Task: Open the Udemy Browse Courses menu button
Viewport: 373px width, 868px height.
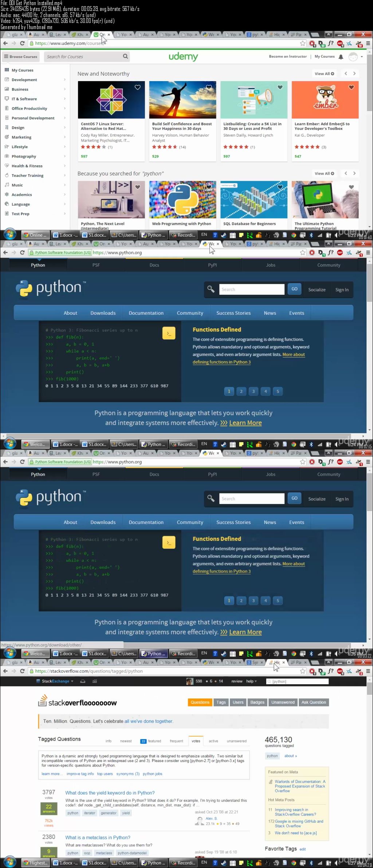Action: tap(20, 56)
